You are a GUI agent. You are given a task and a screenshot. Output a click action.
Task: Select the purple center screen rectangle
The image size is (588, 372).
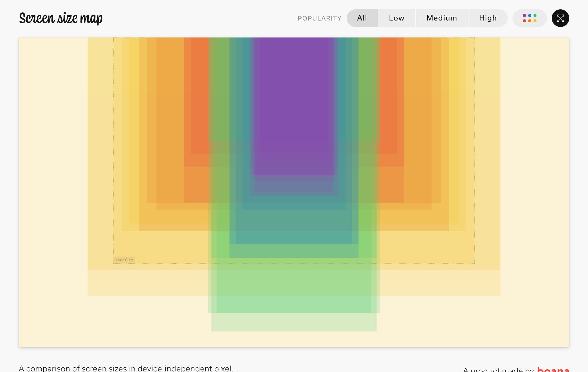[294, 103]
